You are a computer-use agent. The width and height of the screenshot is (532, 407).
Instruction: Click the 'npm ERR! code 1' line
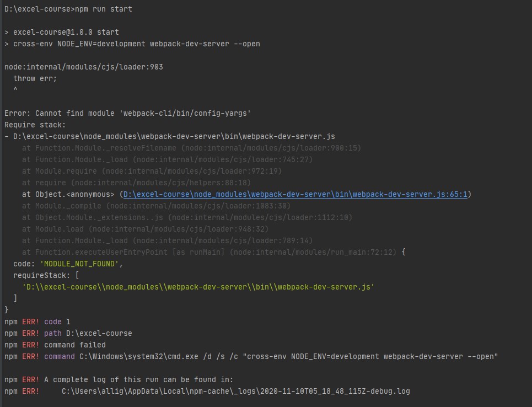click(37, 322)
